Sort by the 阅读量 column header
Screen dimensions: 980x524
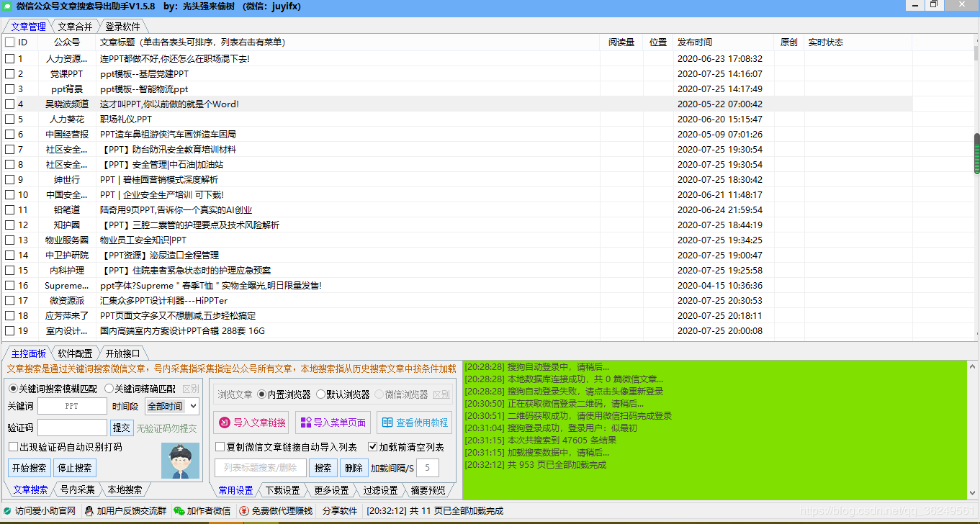[x=621, y=42]
